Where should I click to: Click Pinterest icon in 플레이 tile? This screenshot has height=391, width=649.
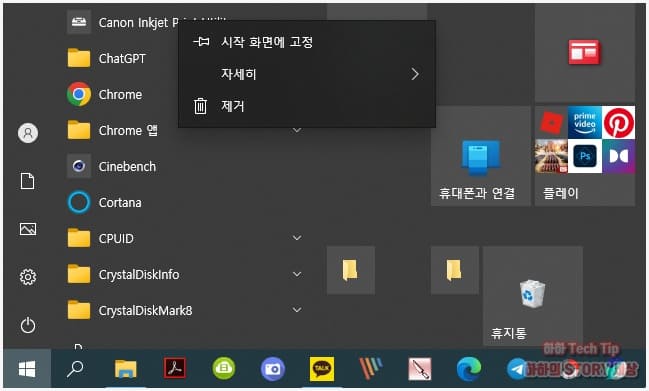point(618,122)
